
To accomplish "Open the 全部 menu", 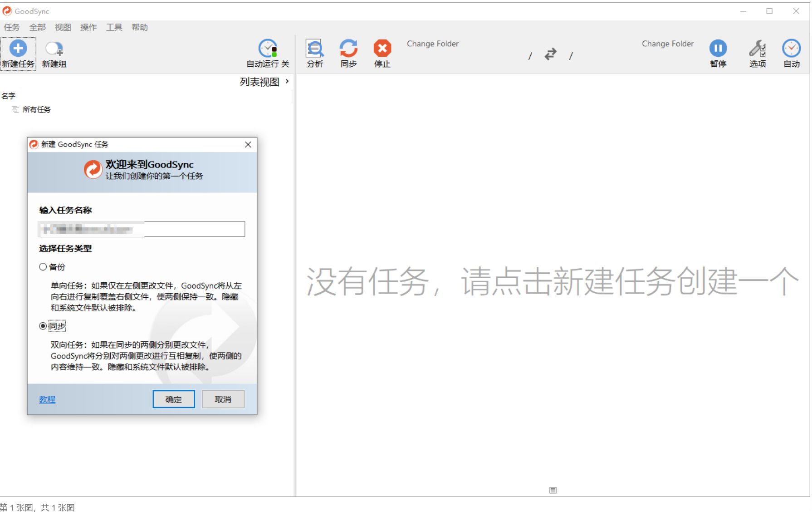I will click(x=37, y=27).
